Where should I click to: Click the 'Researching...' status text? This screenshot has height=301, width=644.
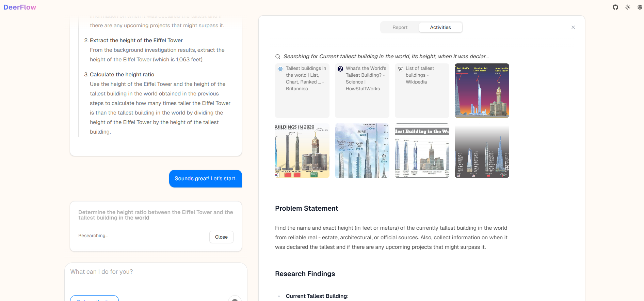point(93,236)
